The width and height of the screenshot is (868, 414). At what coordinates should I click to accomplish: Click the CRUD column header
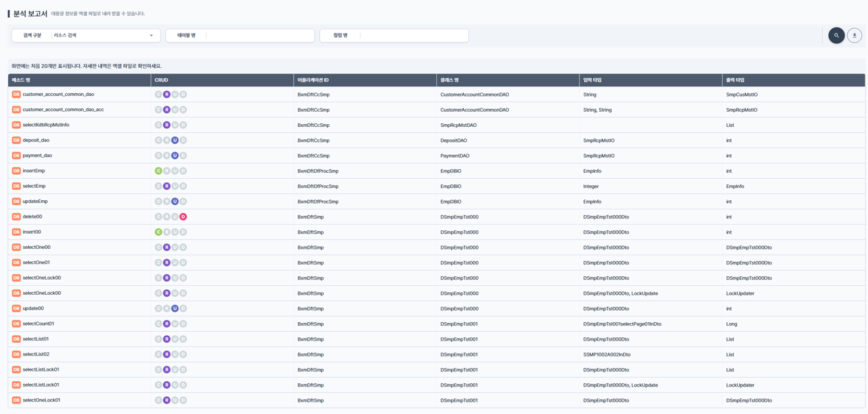(x=222, y=80)
